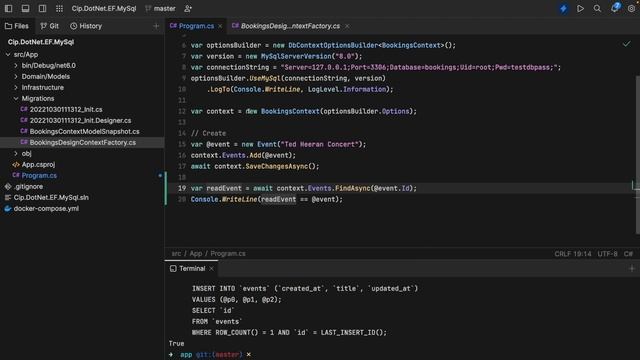Open Cip.DotNet.EF.MySql.sln file
The image size is (640, 360).
coord(51,198)
